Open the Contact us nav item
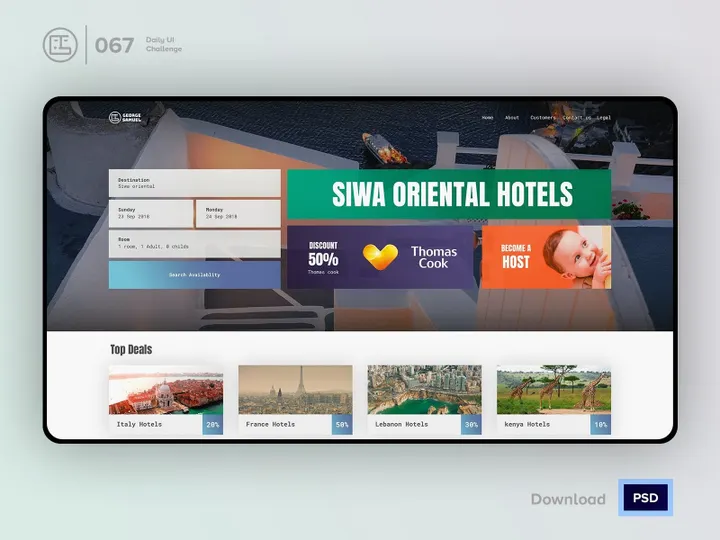Image resolution: width=720 pixels, height=540 pixels. click(577, 118)
